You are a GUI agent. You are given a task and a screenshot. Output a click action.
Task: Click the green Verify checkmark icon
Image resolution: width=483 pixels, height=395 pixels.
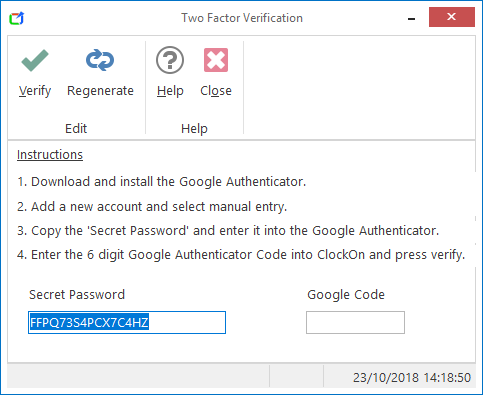[x=35, y=60]
